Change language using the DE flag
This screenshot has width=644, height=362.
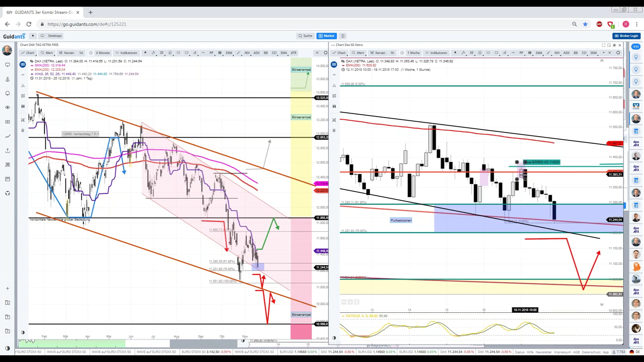(635, 352)
